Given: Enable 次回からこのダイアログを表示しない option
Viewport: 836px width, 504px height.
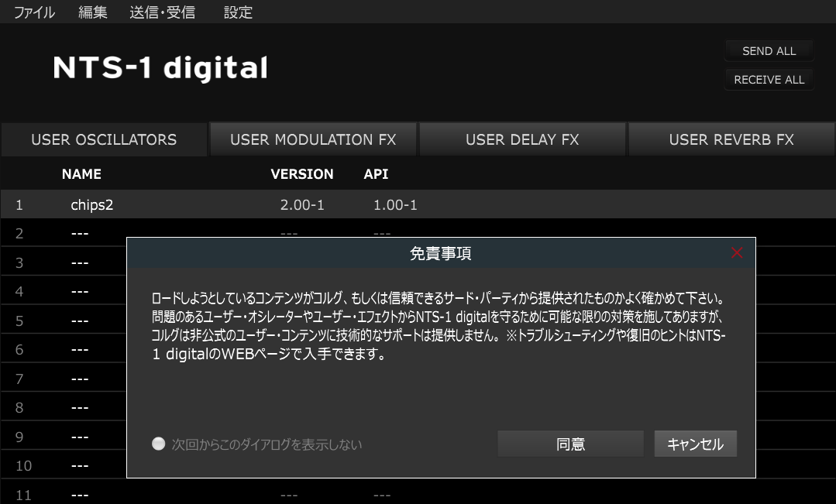Looking at the screenshot, I should [158, 444].
